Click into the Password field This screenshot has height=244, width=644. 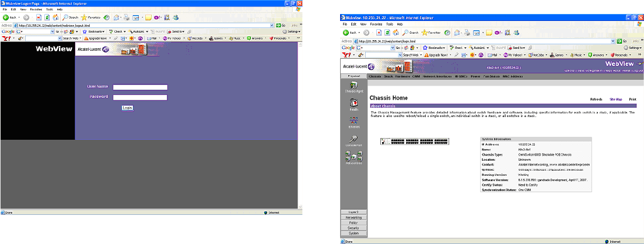click(x=140, y=97)
